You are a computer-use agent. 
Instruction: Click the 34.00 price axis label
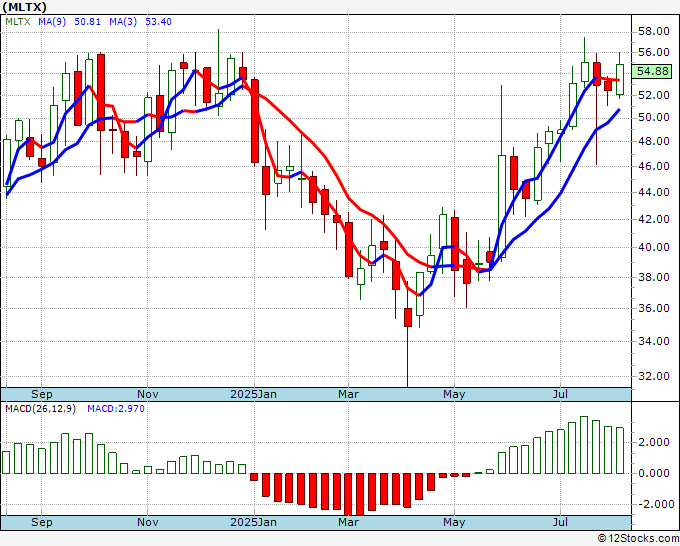tap(654, 341)
